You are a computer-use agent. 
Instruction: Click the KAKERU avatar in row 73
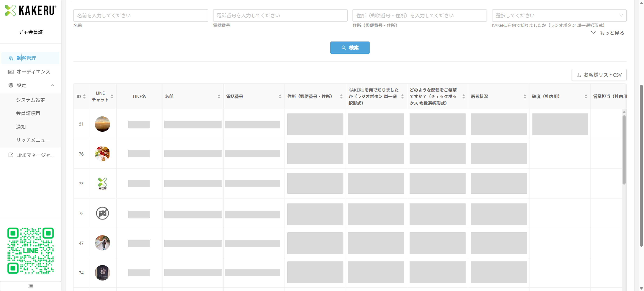[x=102, y=183]
